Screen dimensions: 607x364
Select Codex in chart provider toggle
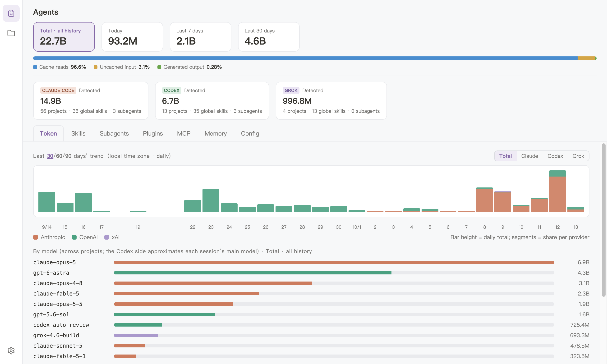(x=555, y=156)
